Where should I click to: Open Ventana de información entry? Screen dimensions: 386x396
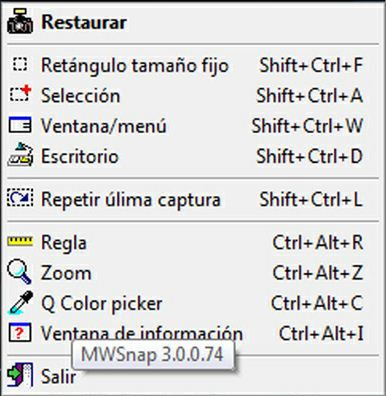tap(193, 333)
